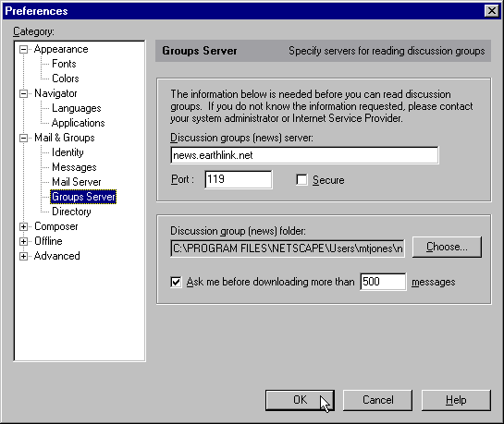Screen dimensions: 504x424
Task: Click the 'Discussion group (news) folder:' label
Action: [238, 231]
